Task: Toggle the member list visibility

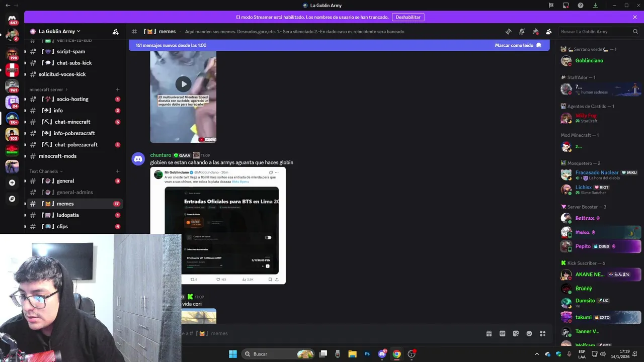Action: pos(548,31)
